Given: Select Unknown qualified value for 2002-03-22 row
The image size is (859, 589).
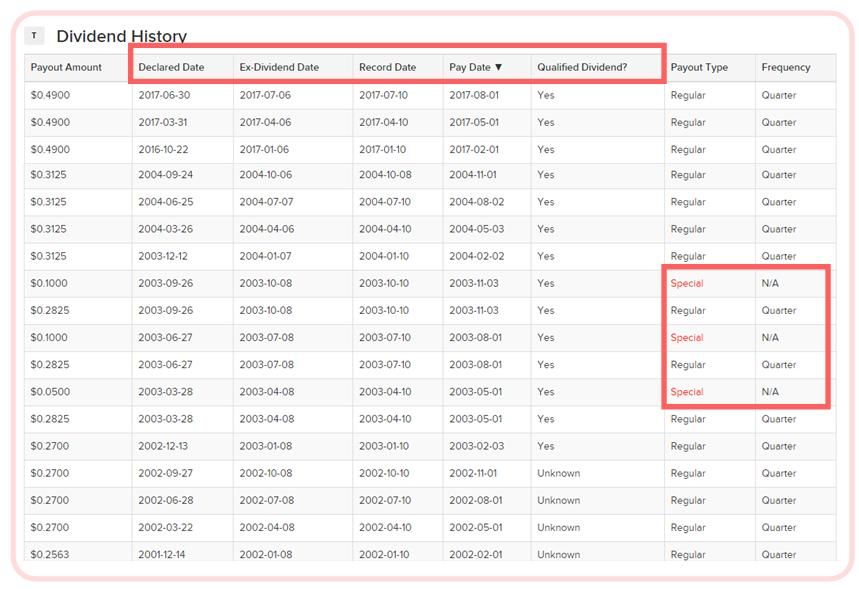Looking at the screenshot, I should click(x=558, y=527).
